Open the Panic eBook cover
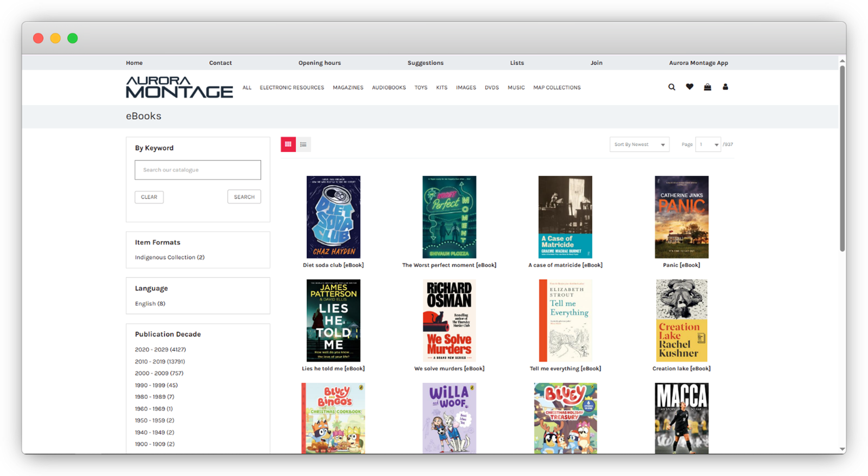Image resolution: width=868 pixels, height=476 pixels. coord(681,217)
